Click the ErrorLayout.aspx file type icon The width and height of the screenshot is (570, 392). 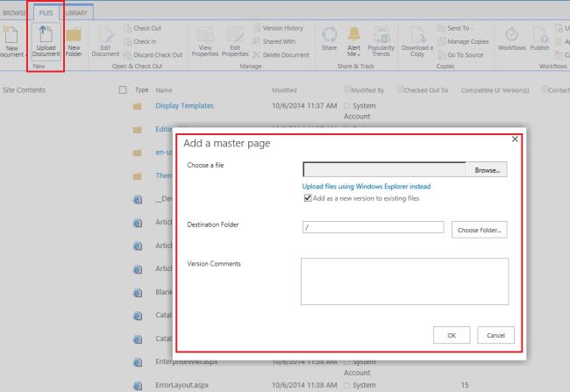(x=138, y=386)
